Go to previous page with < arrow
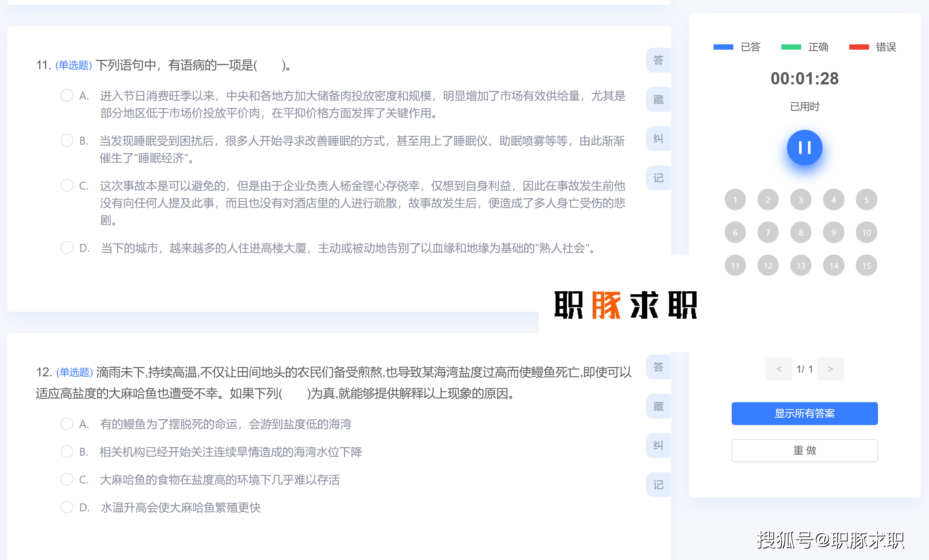Image resolution: width=929 pixels, height=560 pixels. (779, 369)
